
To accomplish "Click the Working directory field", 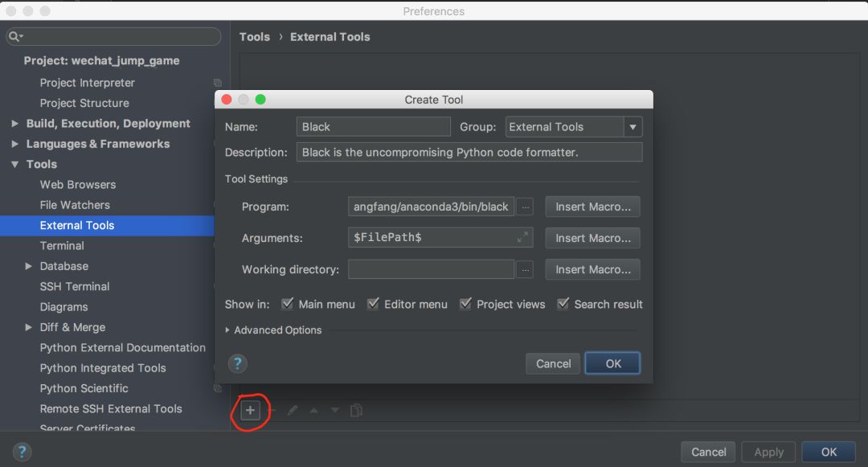I will pyautogui.click(x=432, y=270).
